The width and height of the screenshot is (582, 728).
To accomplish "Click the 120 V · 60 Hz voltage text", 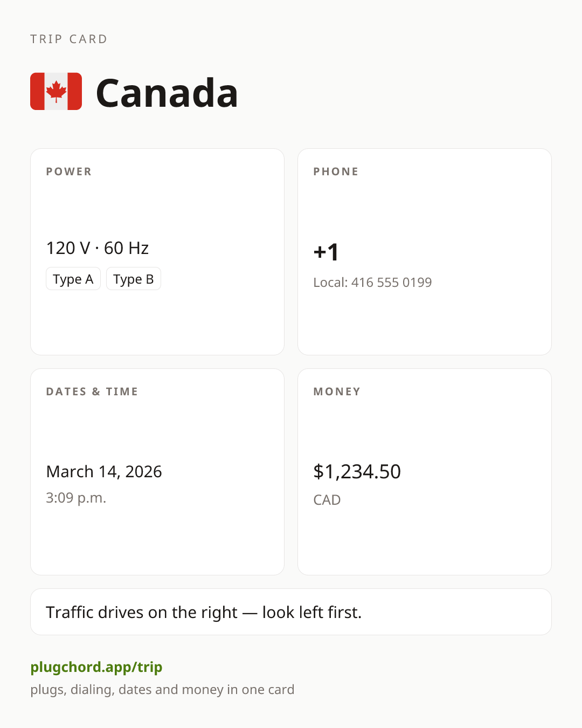I will click(98, 248).
